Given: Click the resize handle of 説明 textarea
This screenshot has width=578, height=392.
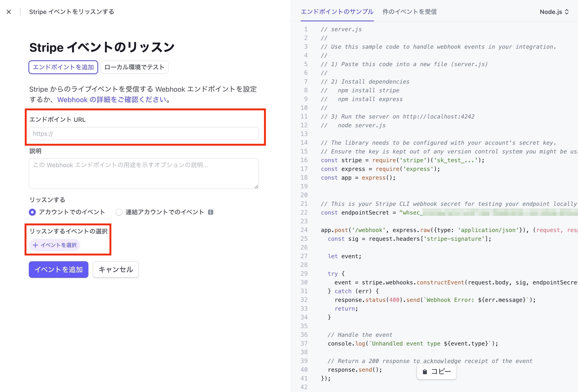Looking at the screenshot, I should pos(256,187).
